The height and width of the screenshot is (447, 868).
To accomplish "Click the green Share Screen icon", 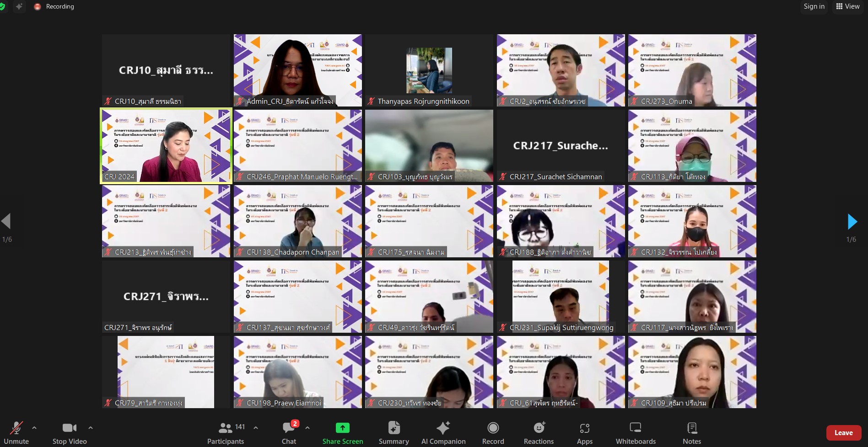I will click(x=342, y=428).
